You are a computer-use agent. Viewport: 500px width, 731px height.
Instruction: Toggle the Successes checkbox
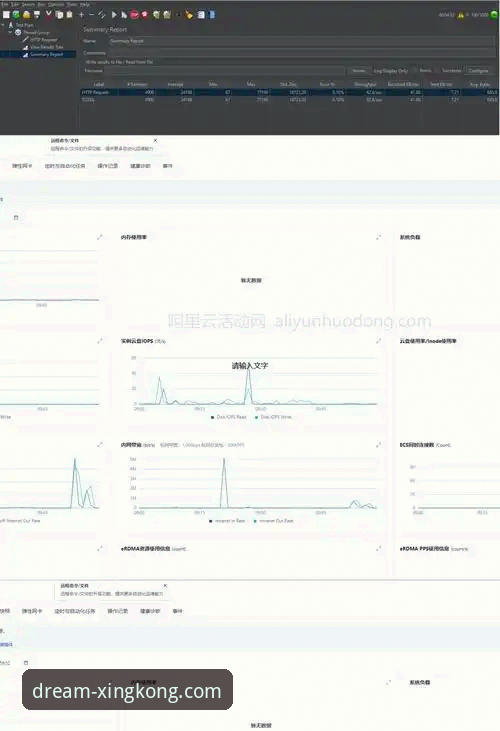point(439,70)
